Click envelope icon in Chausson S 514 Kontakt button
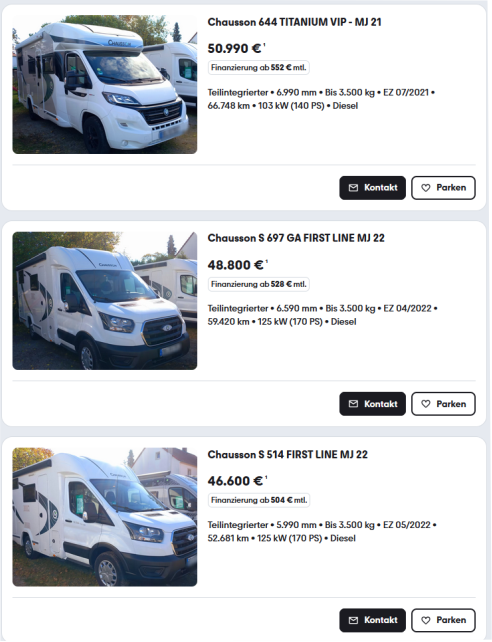The width and height of the screenshot is (492, 642). (353, 620)
